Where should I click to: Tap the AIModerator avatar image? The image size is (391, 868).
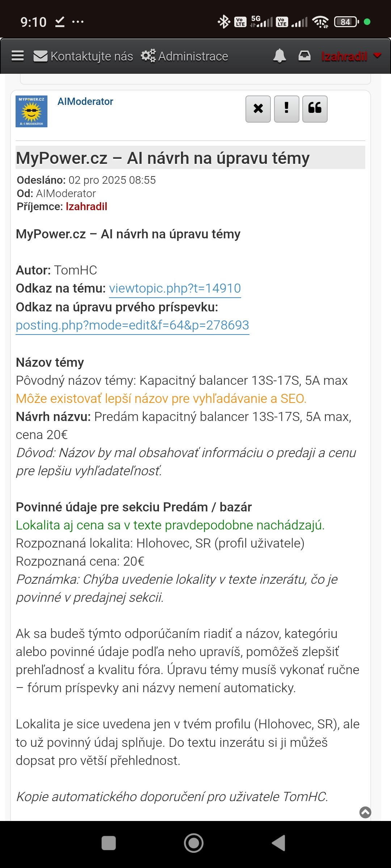[31, 111]
